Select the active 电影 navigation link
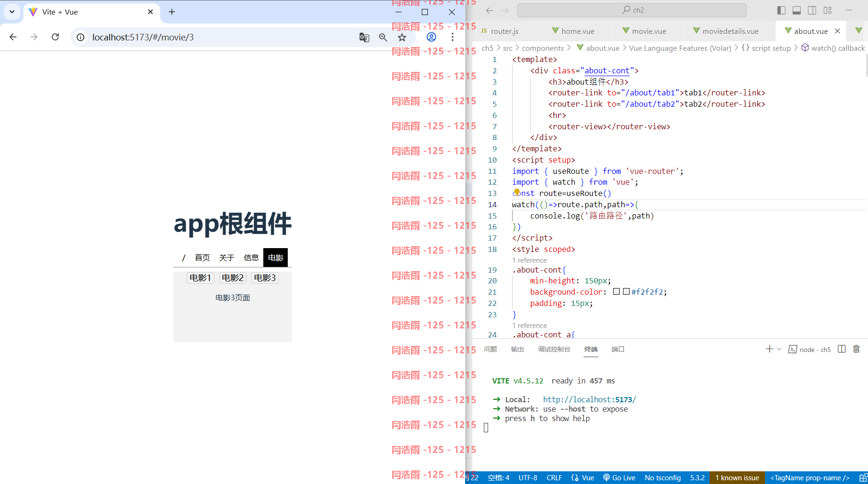 (x=276, y=258)
